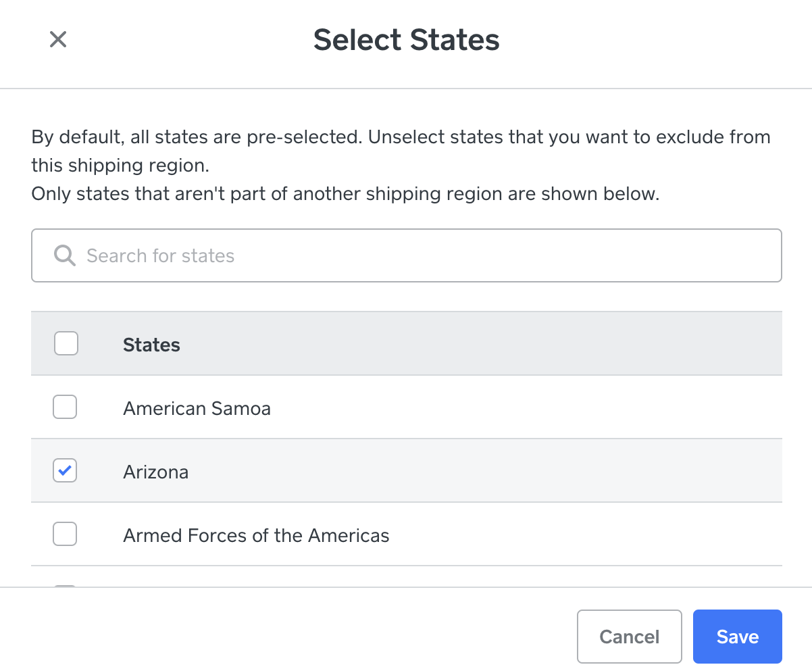Image resolution: width=812 pixels, height=669 pixels.
Task: Click the 'Only states that aren't part' note
Action: 345,195
